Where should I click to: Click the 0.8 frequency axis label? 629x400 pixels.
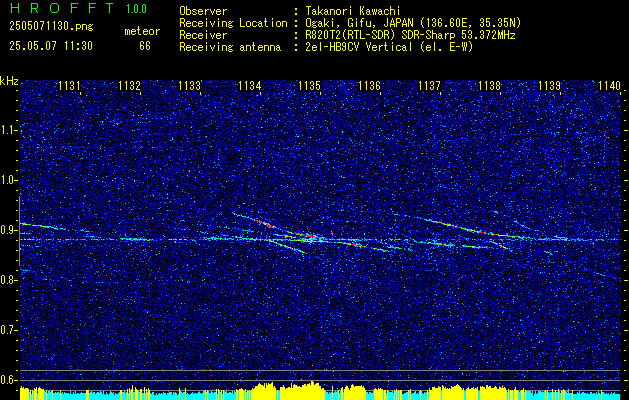8,280
